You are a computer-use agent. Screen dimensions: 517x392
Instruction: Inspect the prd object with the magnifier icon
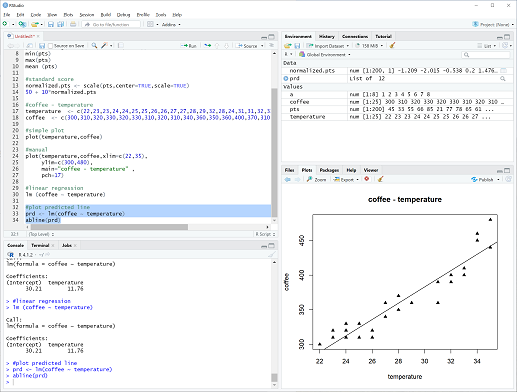tap(503, 79)
